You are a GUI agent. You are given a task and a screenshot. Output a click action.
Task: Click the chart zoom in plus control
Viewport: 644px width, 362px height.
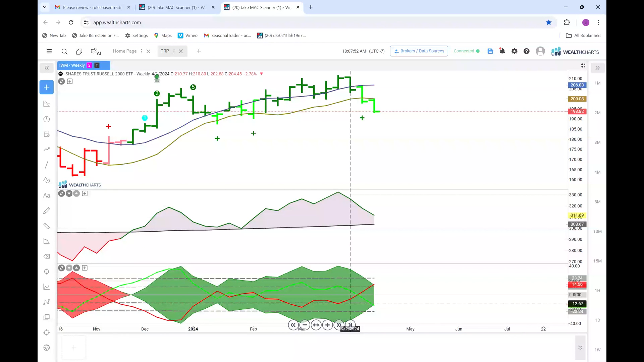(x=327, y=325)
